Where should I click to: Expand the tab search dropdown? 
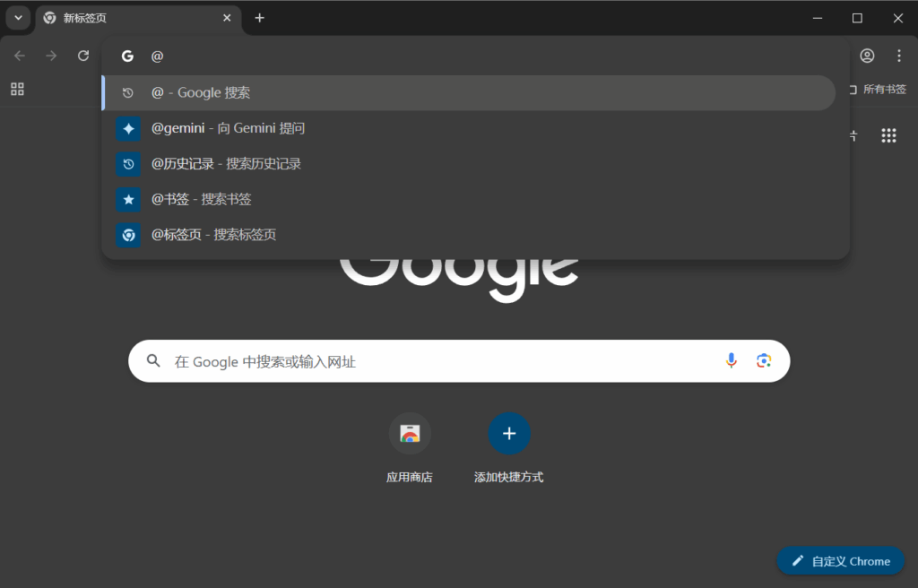click(x=18, y=18)
